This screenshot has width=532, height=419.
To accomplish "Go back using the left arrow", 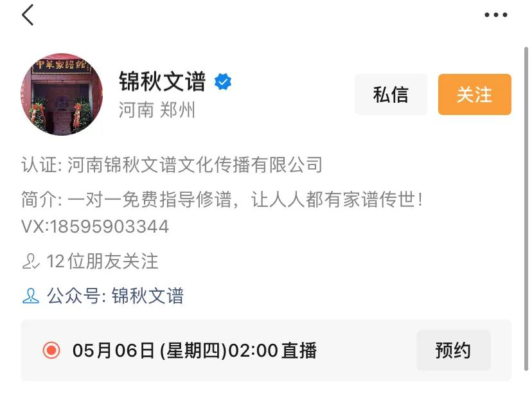I will click(x=28, y=15).
